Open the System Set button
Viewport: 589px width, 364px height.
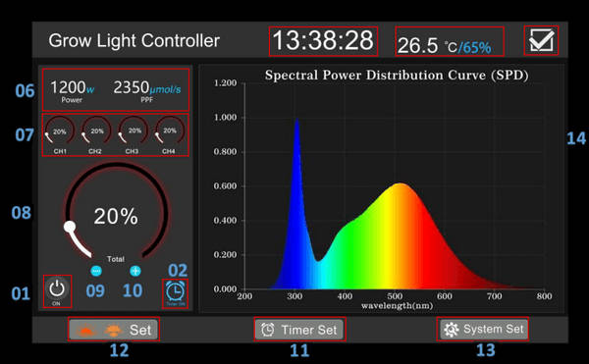483,329
